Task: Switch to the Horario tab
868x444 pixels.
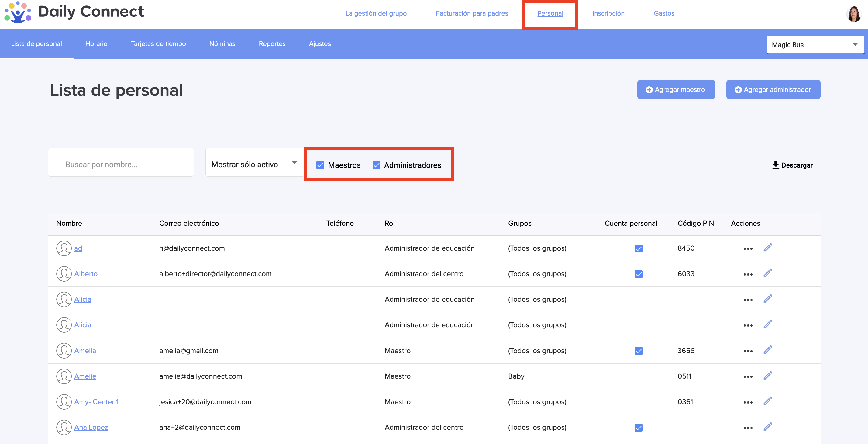Action: 96,43
